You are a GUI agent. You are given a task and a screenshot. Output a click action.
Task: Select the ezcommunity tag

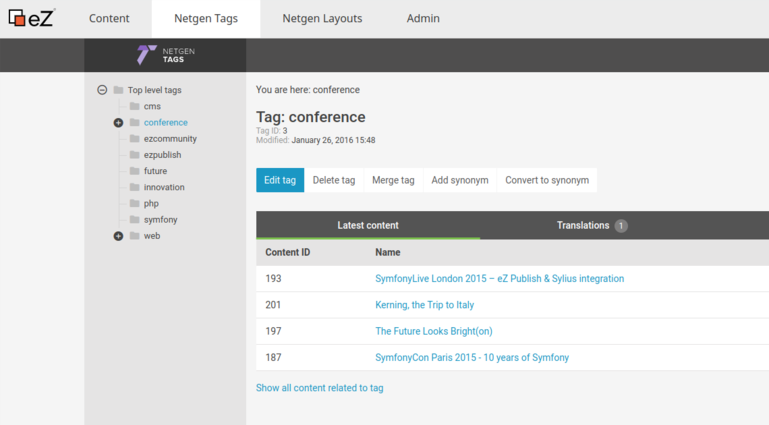170,139
